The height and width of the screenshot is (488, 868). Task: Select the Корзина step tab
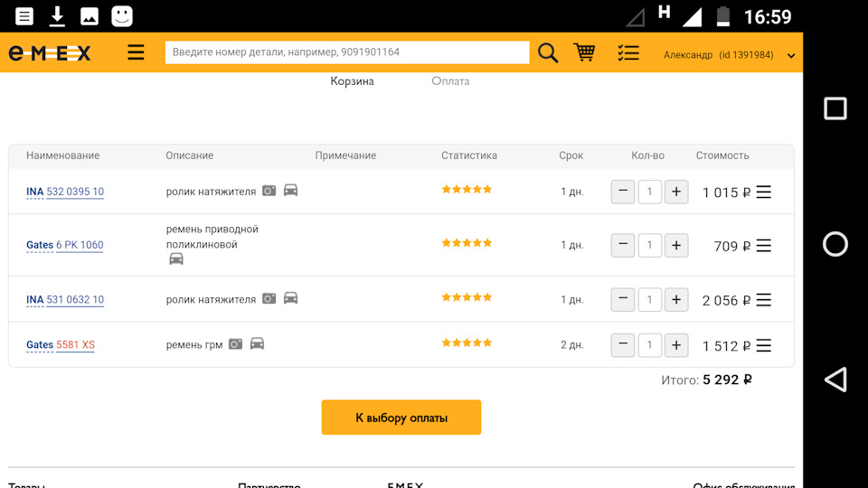[352, 80]
